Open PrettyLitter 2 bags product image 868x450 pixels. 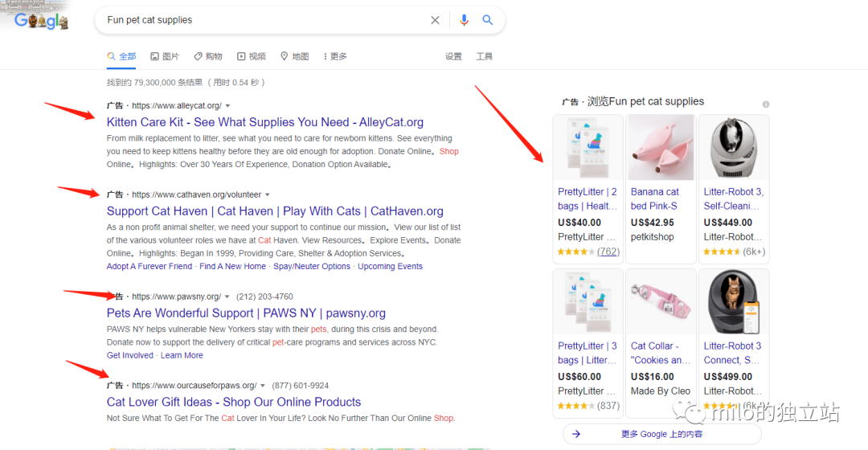[x=588, y=148]
